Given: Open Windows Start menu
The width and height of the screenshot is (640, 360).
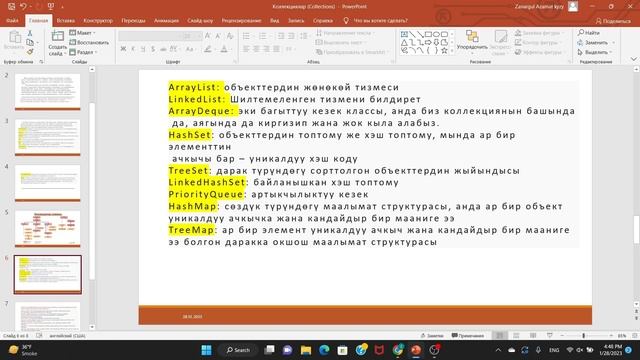Looking at the screenshot, I should tap(207, 350).
